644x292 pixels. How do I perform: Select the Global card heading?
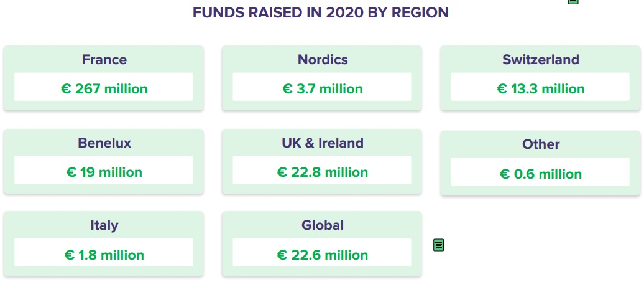(x=323, y=225)
